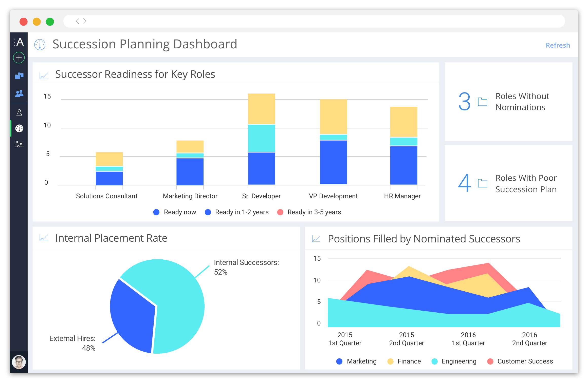Click '2015 2nd Quarter' axis label
Viewport: 588px width, 383px height.
pyautogui.click(x=407, y=339)
